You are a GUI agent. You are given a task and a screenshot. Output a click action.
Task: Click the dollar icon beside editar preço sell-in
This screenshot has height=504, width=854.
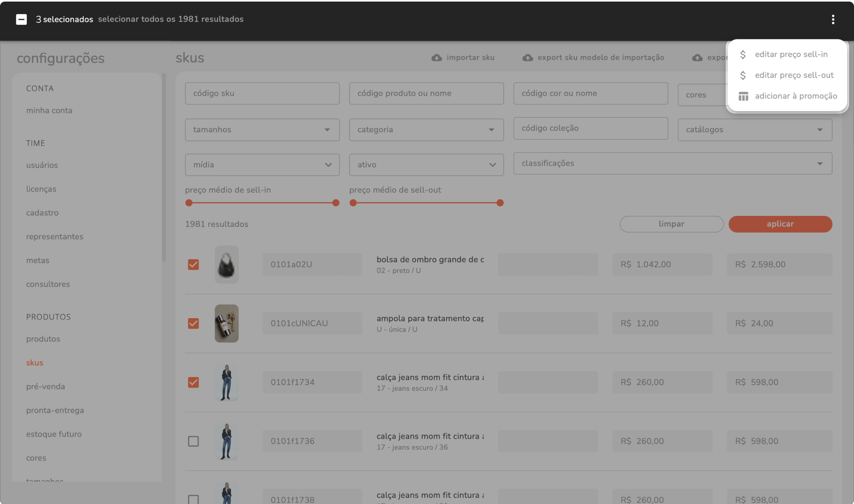click(x=743, y=54)
